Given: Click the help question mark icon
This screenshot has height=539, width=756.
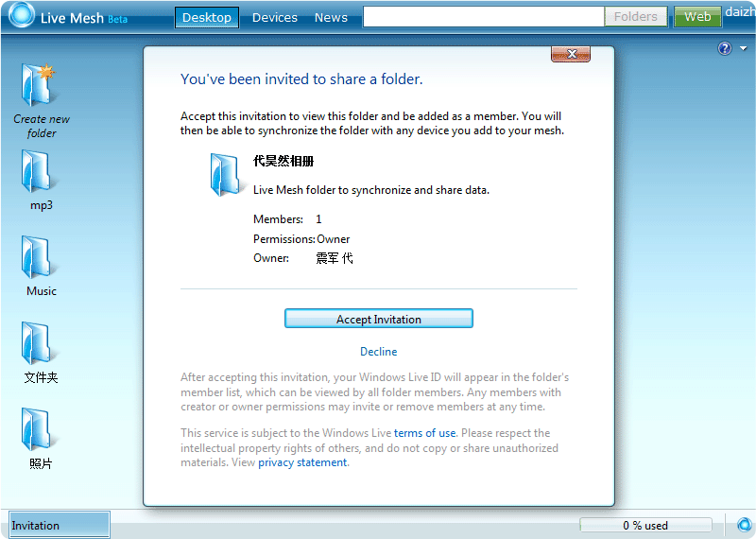Looking at the screenshot, I should tap(724, 48).
